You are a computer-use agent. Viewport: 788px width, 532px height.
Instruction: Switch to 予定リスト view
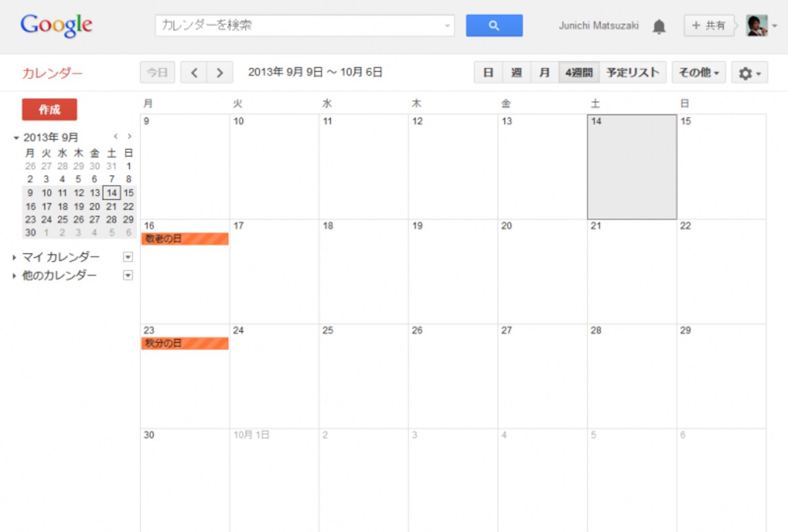[633, 73]
